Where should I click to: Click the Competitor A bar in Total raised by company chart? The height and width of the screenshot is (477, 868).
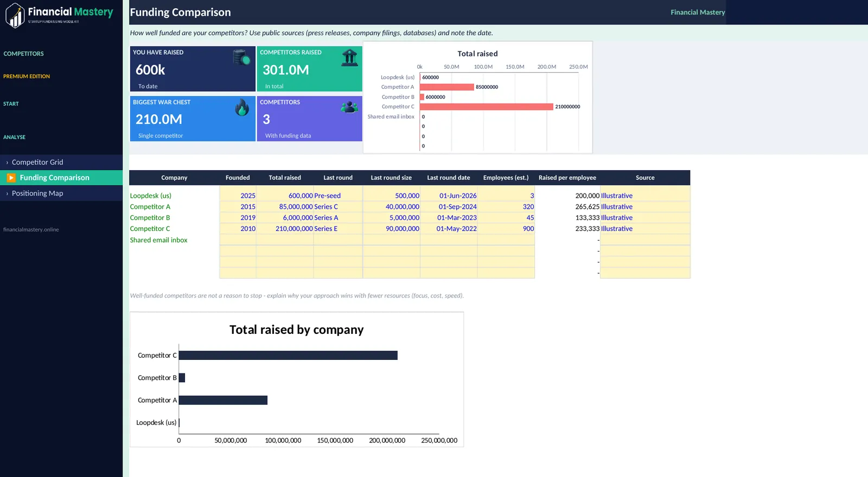pos(223,400)
